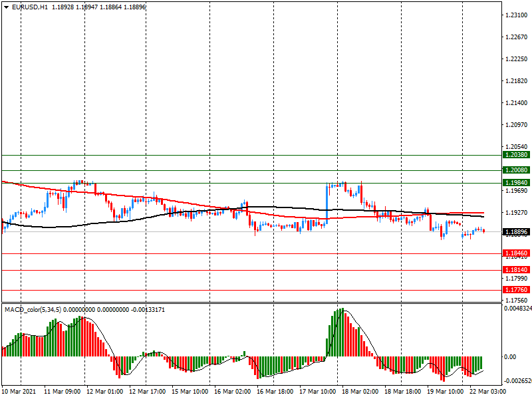Screen dimensions: 532x399
Task: Click the 22 Mar 03:00 time label
Action: tap(487, 392)
